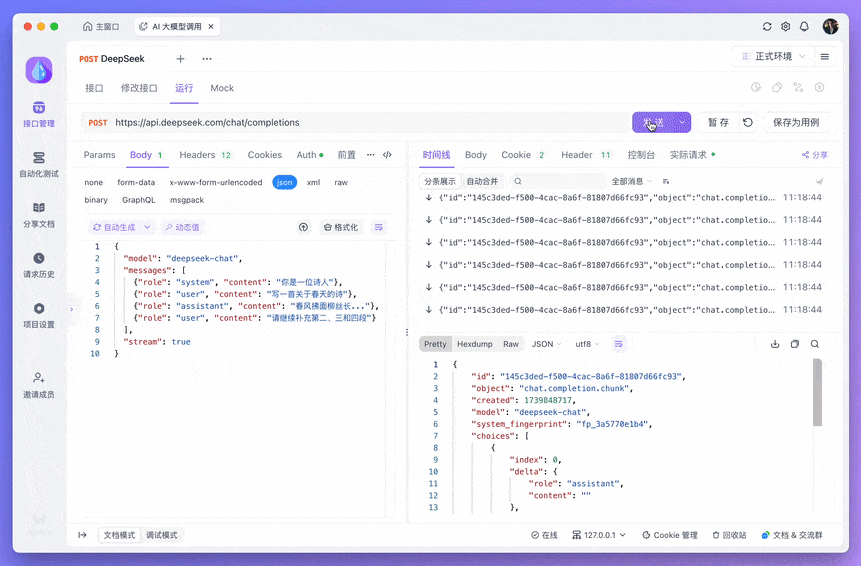
Task: Toggle word wrap in request body editor
Action: point(379,227)
